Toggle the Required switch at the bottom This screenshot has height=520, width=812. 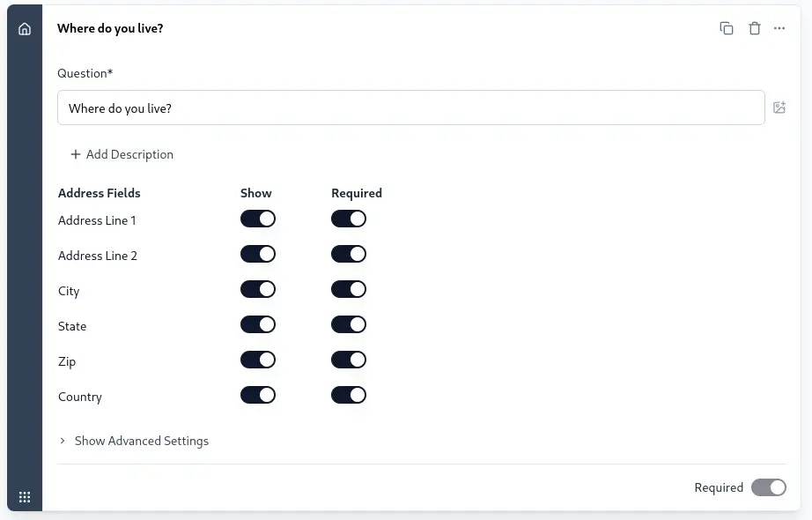click(x=767, y=487)
